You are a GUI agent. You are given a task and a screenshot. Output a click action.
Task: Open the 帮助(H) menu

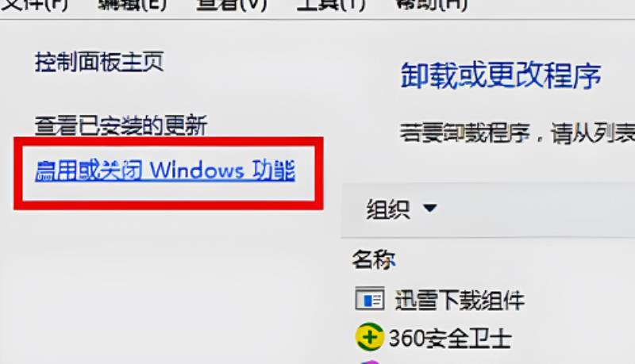coord(430,5)
